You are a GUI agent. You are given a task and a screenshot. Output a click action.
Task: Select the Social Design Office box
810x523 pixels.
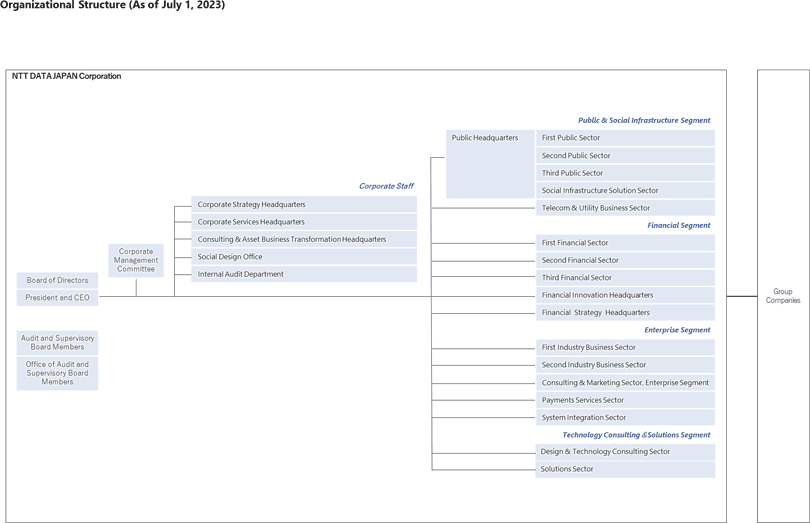[304, 257]
